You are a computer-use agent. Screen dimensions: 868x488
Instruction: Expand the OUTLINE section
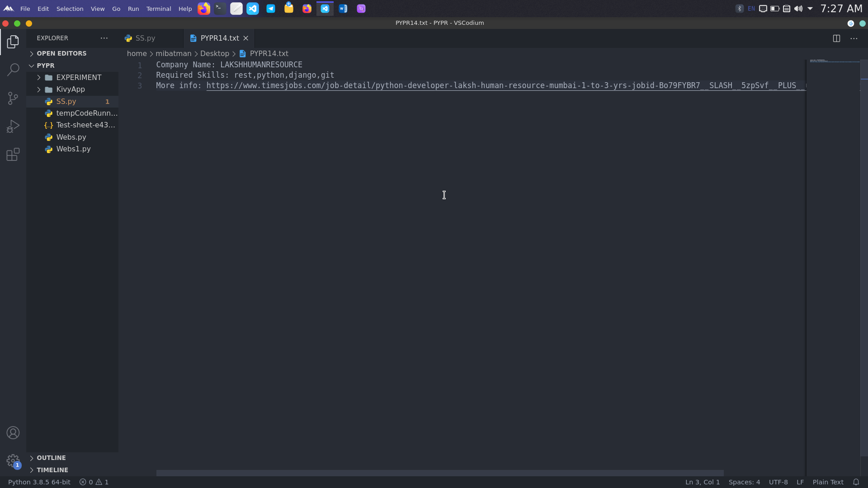[x=51, y=458]
